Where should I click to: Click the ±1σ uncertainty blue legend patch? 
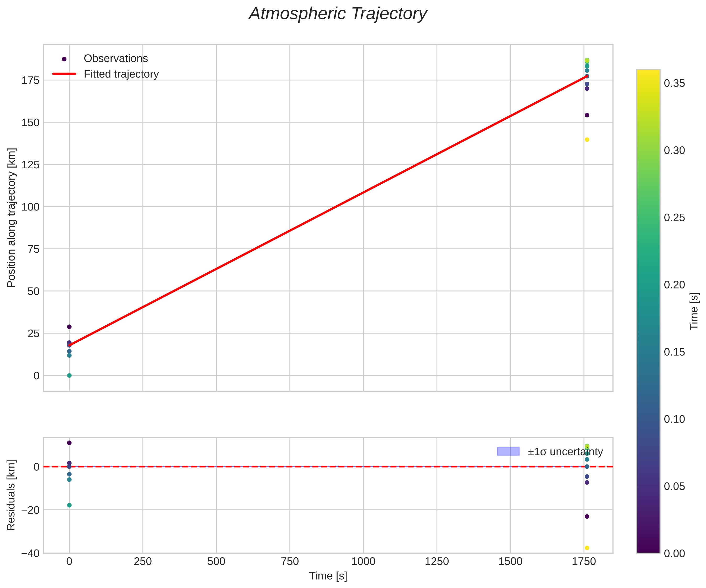click(x=508, y=452)
